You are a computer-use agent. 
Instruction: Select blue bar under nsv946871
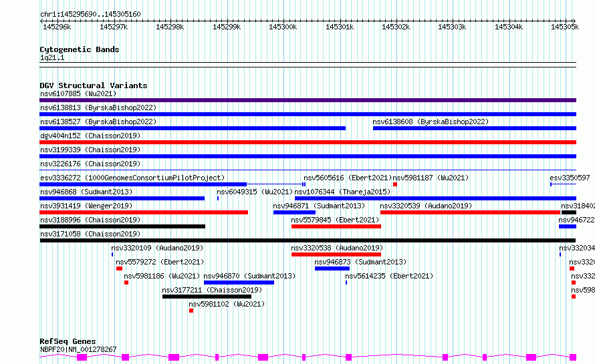click(x=294, y=212)
